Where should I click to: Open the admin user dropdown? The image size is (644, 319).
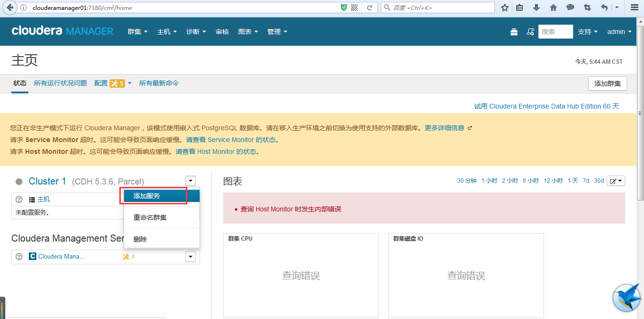(x=619, y=32)
